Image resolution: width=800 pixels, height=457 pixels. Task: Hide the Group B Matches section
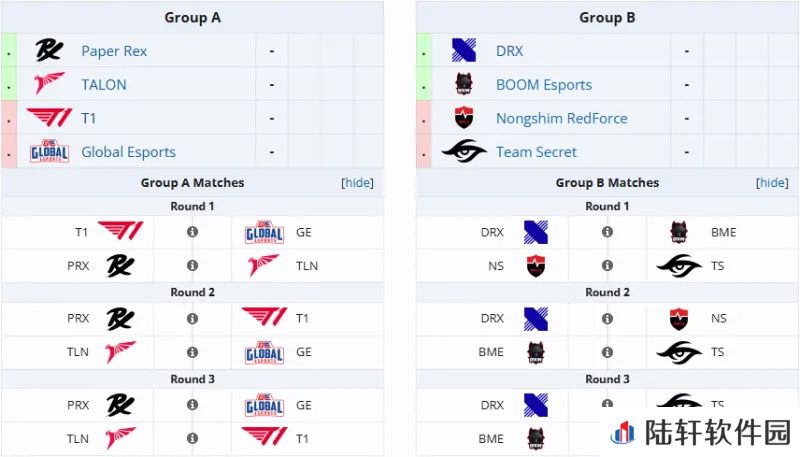point(772,183)
